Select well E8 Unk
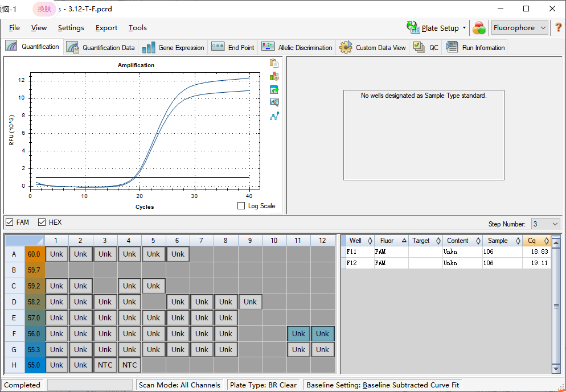This screenshot has height=392, width=566. click(226, 317)
